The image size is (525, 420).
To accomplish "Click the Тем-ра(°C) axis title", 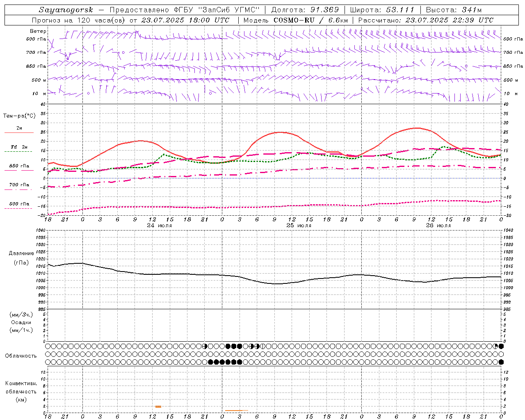I will (19, 116).
